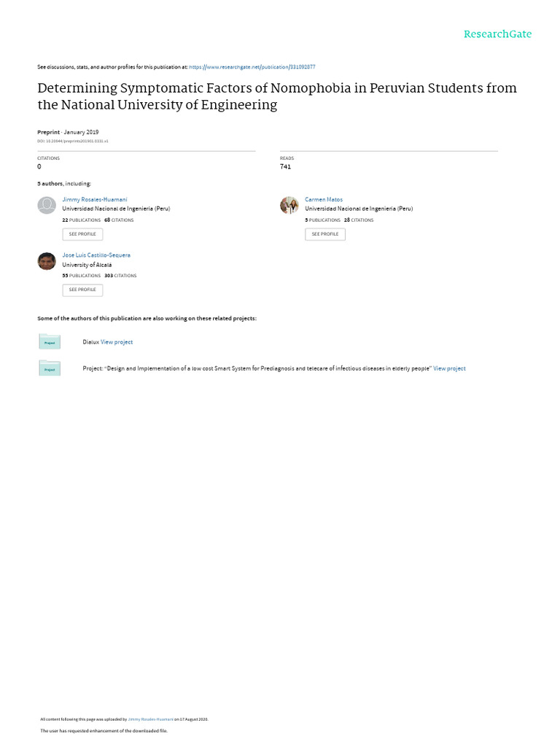
Task: Click the ResearchGate logo
Action: click(x=497, y=34)
